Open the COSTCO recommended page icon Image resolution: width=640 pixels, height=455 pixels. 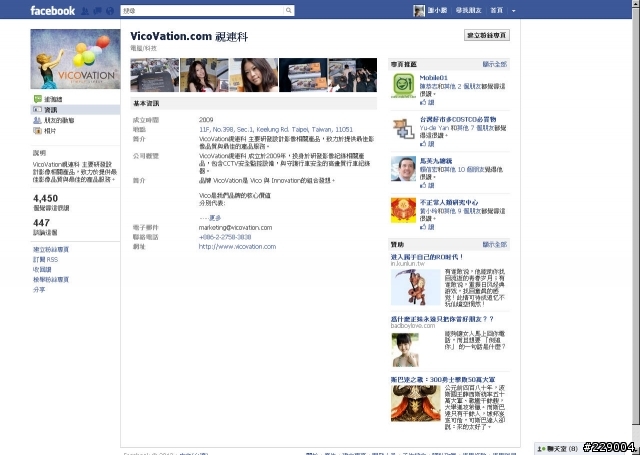click(x=403, y=129)
